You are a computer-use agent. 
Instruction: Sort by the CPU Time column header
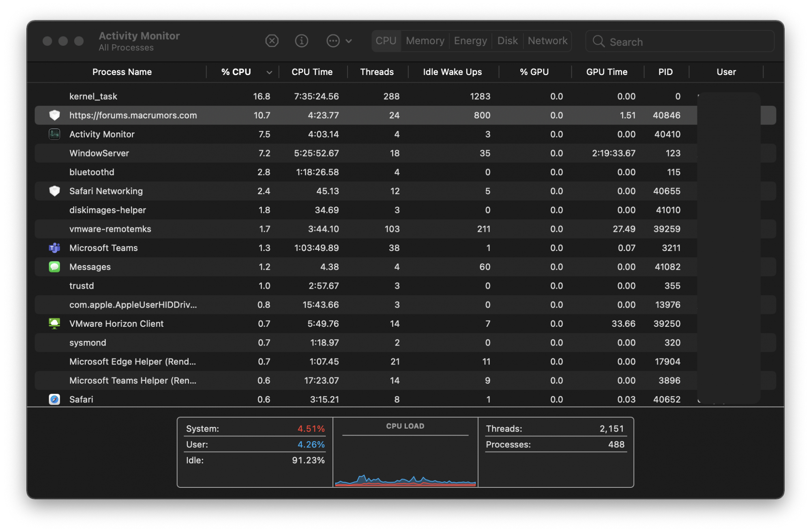(x=312, y=72)
